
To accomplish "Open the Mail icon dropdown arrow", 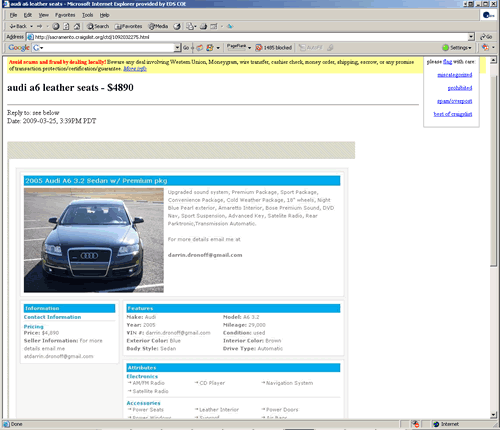I will tap(195, 26).
